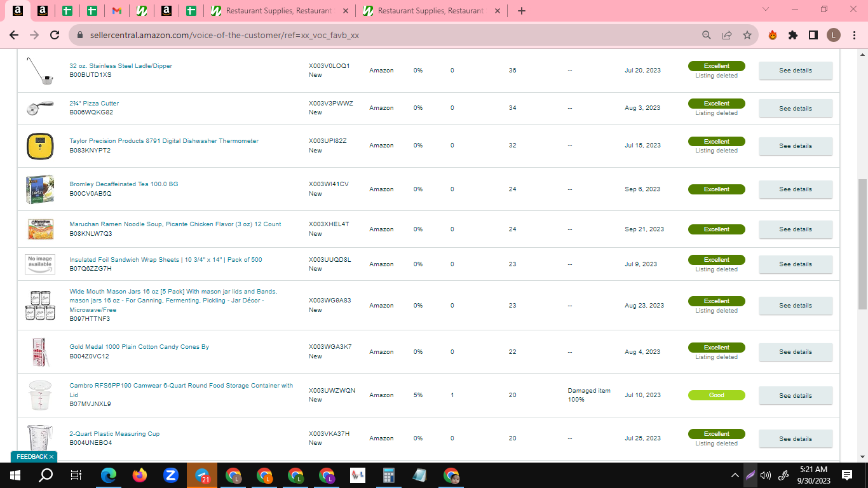This screenshot has width=868, height=488.
Task: Click the Bromley tea box thumbnail
Action: coord(40,189)
